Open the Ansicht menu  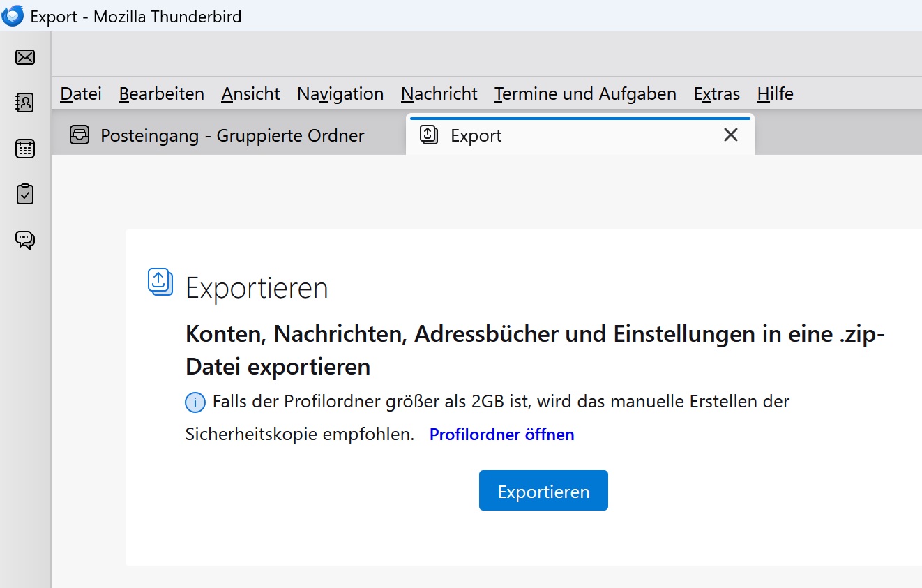250,94
